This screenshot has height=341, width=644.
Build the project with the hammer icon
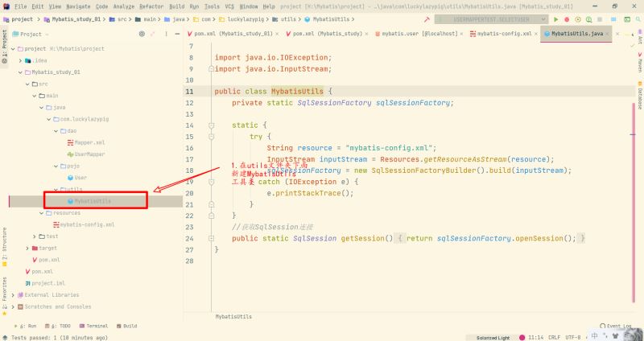click(427, 19)
